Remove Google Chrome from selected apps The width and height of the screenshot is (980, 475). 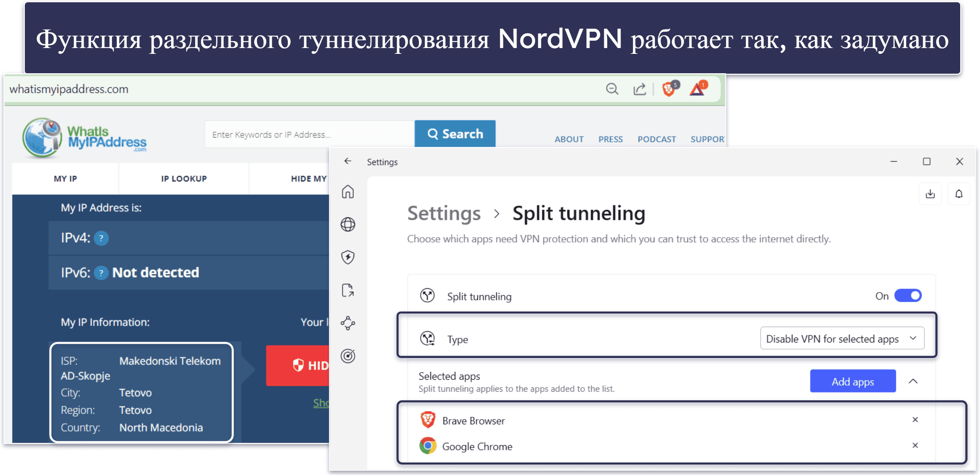[x=915, y=446]
